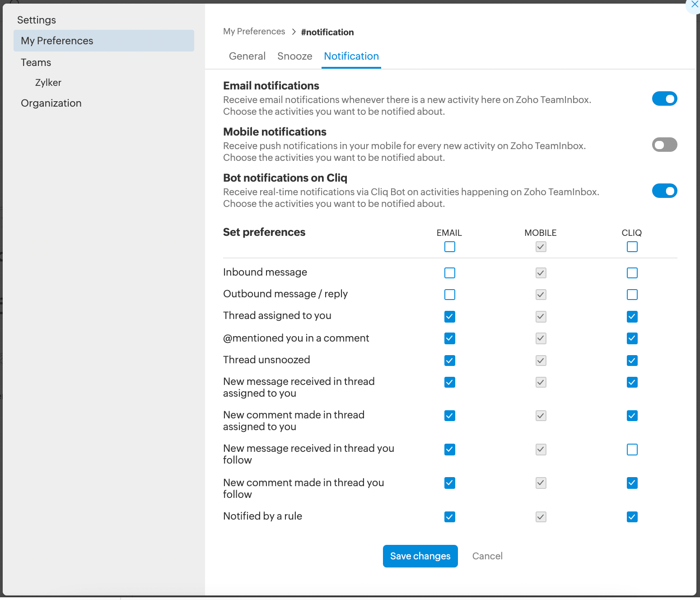The image size is (700, 600).
Task: Switch to the General tab
Action: [247, 56]
